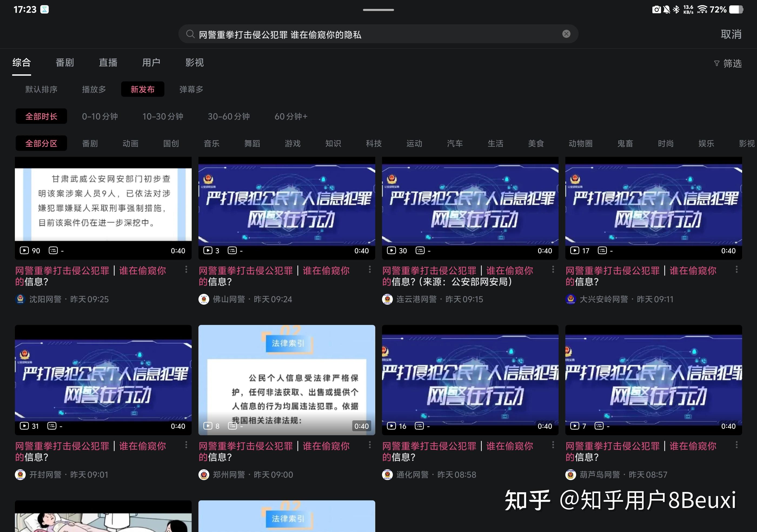Switch to the 用户 tab
This screenshot has width=757, height=532.
[151, 63]
